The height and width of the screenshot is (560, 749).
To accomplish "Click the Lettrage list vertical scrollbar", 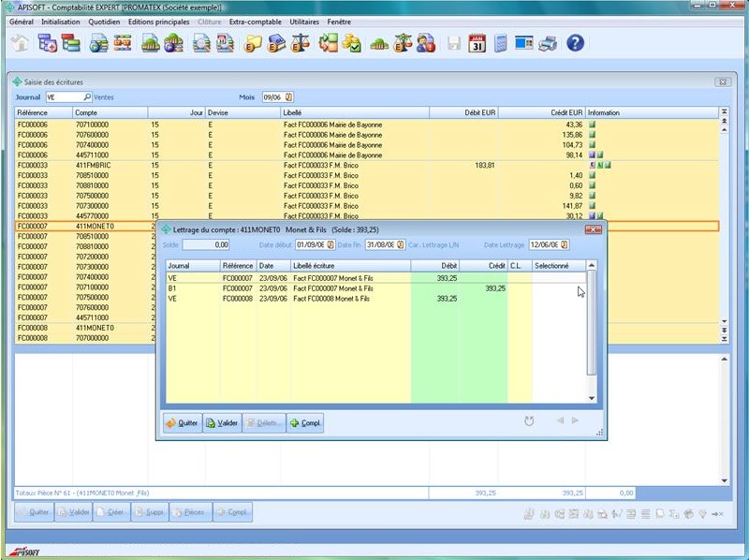I will pyautogui.click(x=592, y=322).
